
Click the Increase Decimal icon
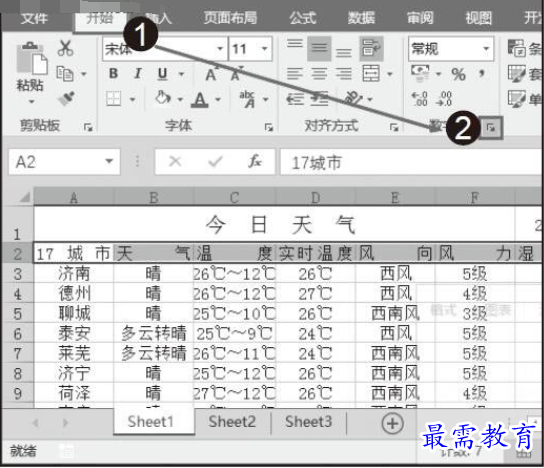pyautogui.click(x=419, y=99)
